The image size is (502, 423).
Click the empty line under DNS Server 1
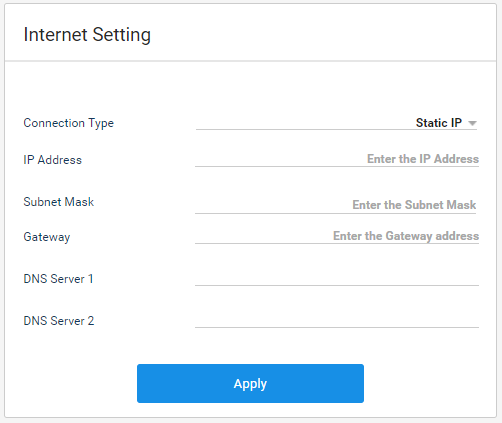337,285
